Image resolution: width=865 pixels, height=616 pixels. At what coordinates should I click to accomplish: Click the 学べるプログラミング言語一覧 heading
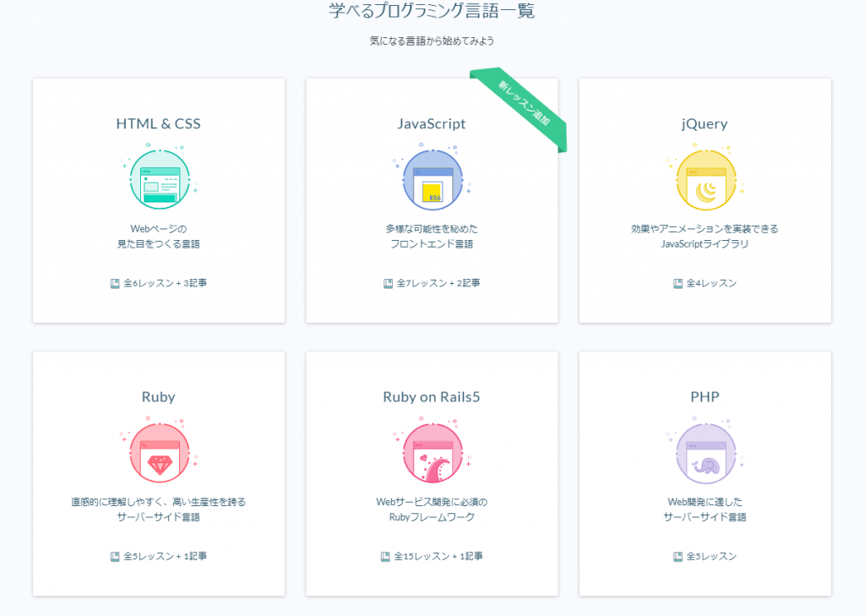tap(432, 10)
